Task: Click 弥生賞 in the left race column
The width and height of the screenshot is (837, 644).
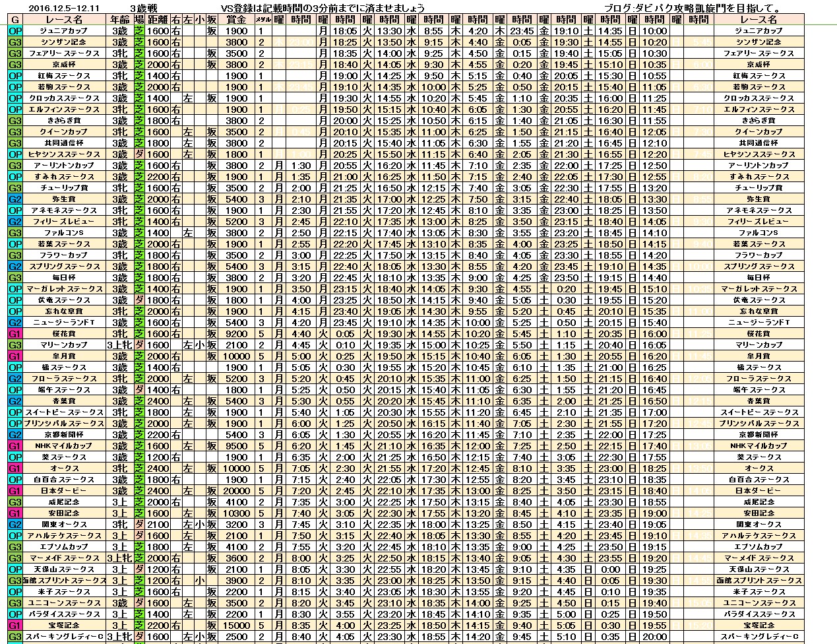Action: pos(63,199)
